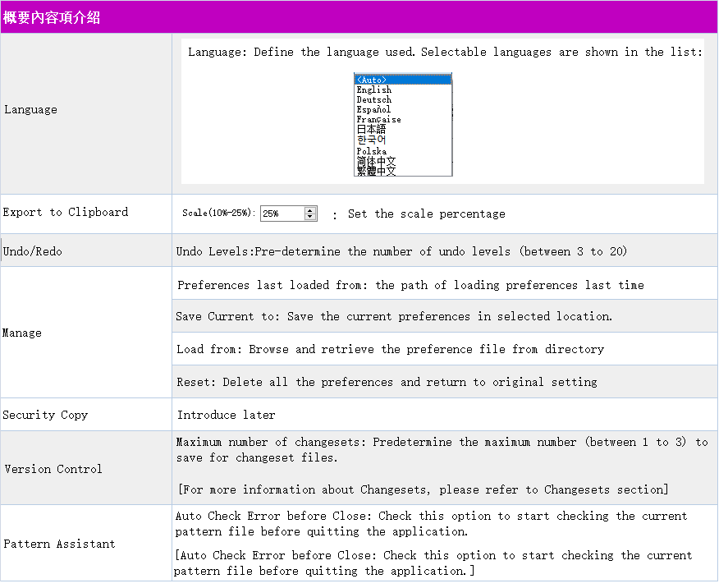Click the Language row label
Viewport: 728px width, 588px height.
coord(31,110)
